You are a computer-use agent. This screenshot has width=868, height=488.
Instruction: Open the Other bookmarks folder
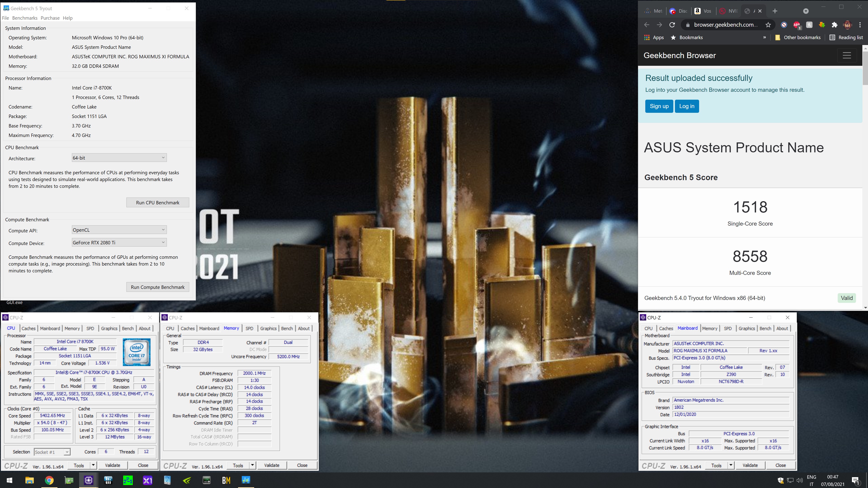point(798,37)
